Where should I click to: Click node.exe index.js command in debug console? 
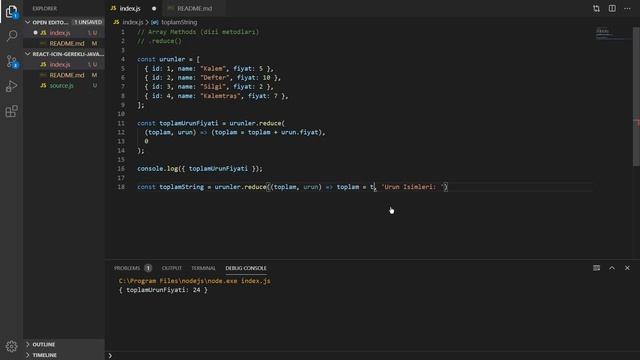[195, 281]
